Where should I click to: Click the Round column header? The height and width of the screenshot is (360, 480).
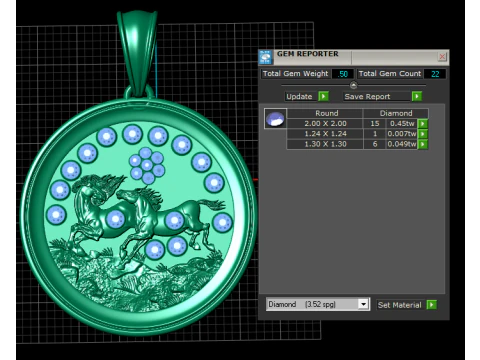coord(326,113)
